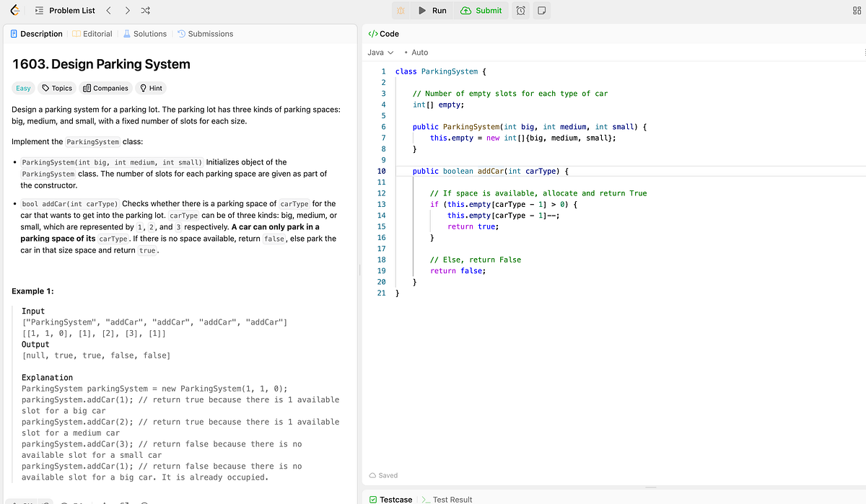Screen dimensions: 866x504
Task: Reveal the problem Hint
Action: point(150,87)
